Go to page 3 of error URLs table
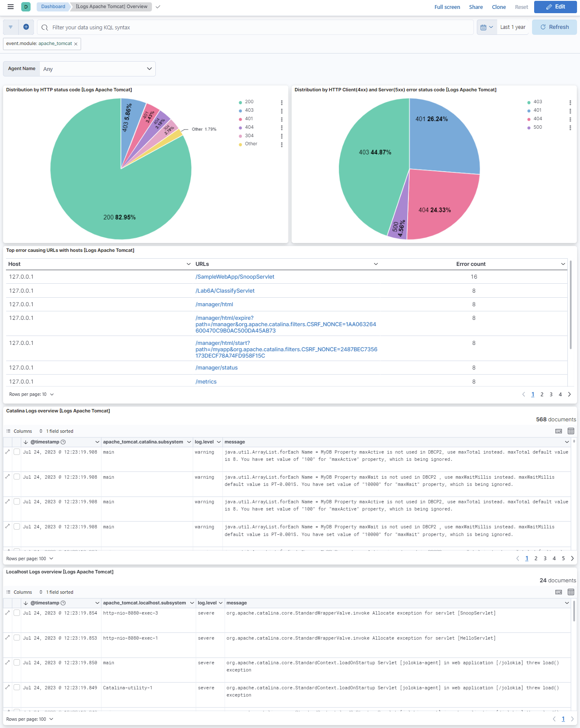 [551, 395]
